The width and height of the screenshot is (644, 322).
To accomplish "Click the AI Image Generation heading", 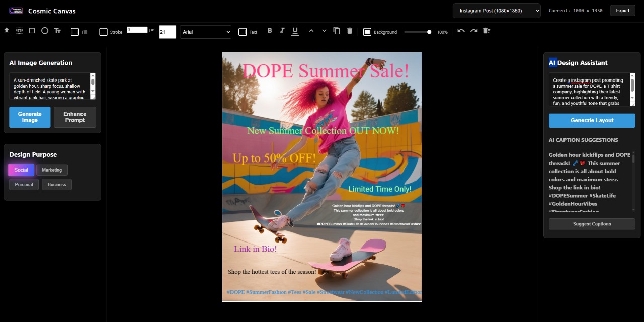I will click(41, 63).
